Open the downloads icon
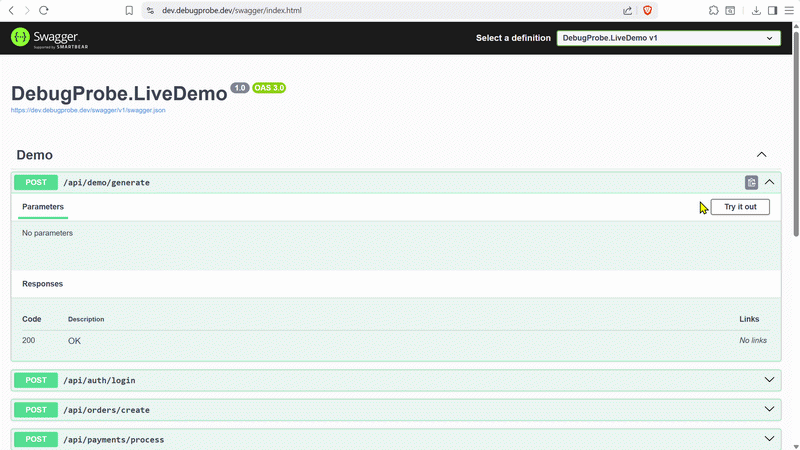 (x=756, y=10)
